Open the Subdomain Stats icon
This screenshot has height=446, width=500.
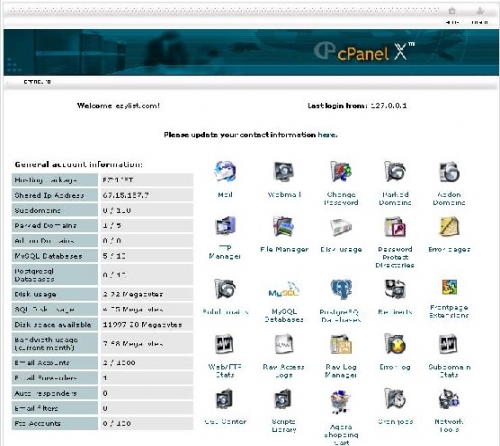tap(448, 344)
